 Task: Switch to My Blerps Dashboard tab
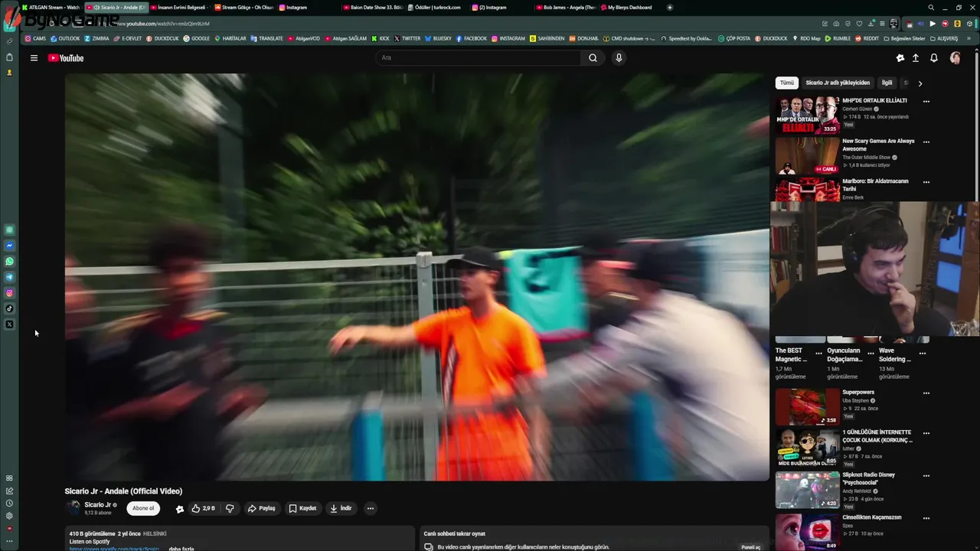[629, 8]
